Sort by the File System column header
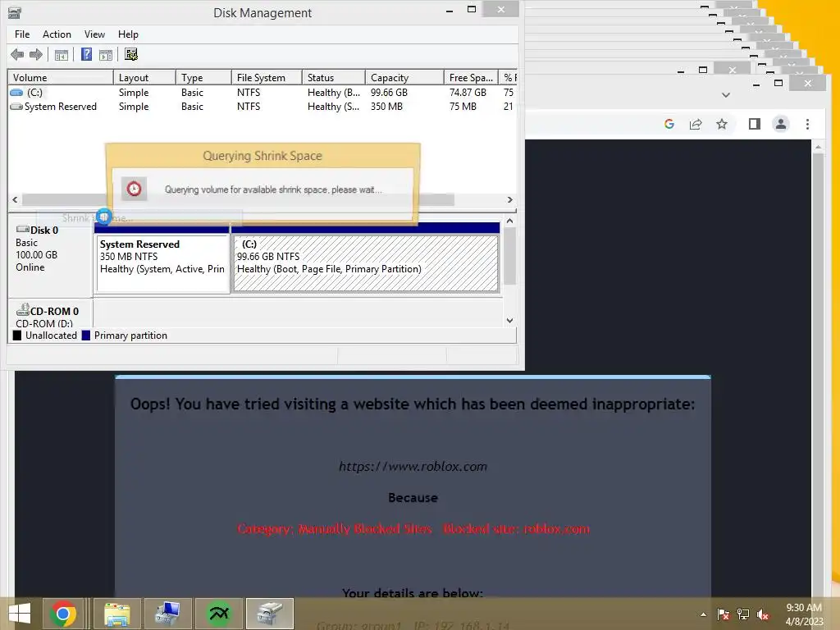 click(x=267, y=78)
